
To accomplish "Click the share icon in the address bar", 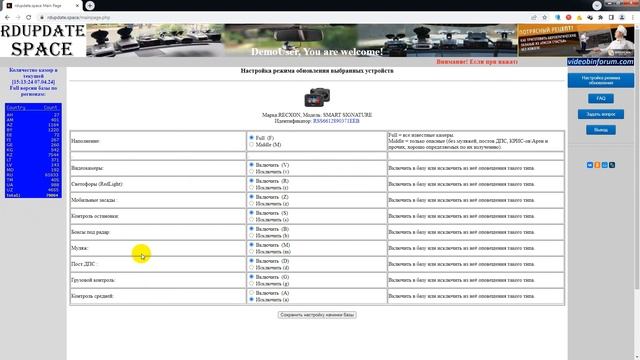I will [x=534, y=18].
